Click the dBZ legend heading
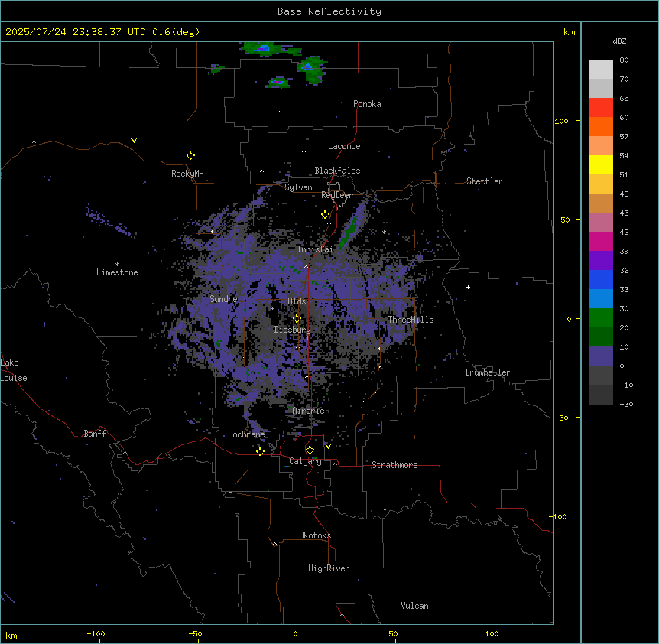The height and width of the screenshot is (644, 659). pyautogui.click(x=619, y=41)
